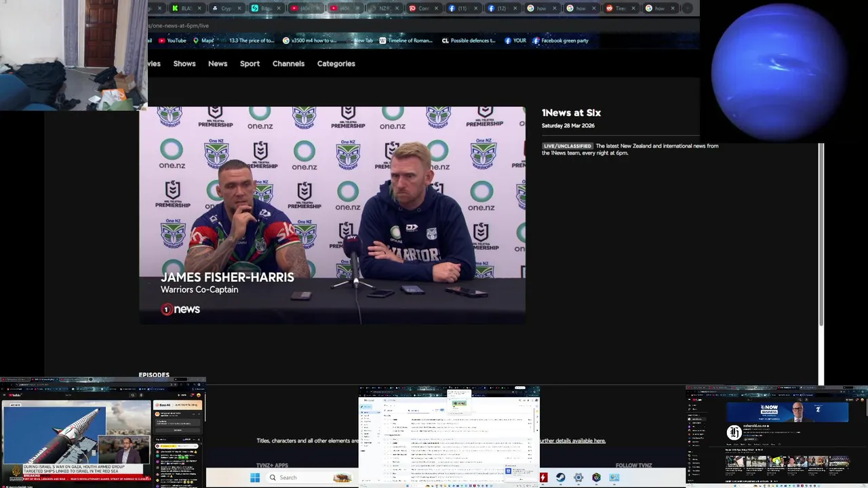Open the 'x3500 m4 how to u...' bookmark

[309, 41]
